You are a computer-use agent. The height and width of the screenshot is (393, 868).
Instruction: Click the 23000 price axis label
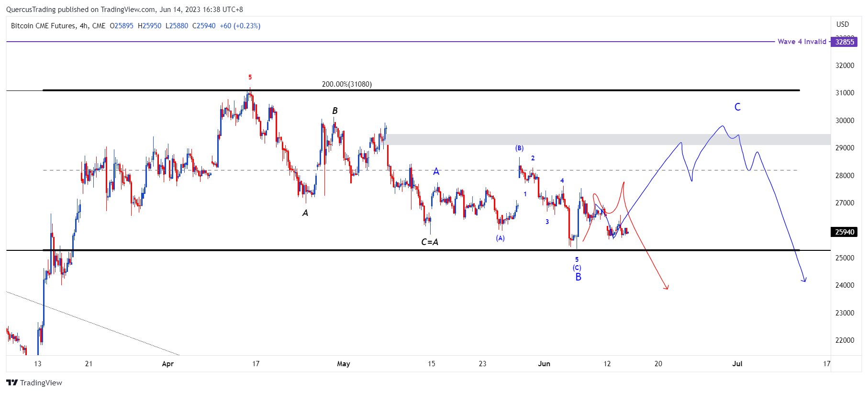point(845,313)
